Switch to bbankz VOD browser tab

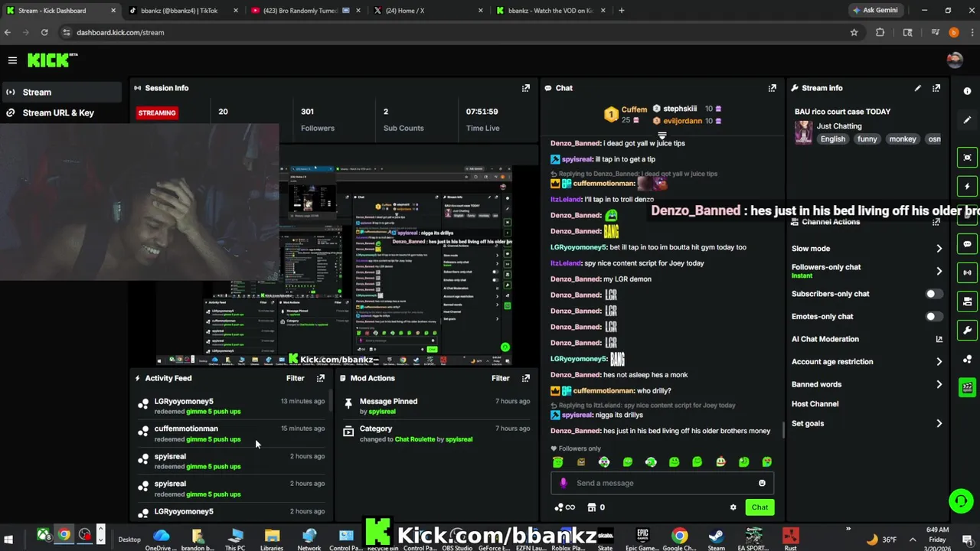[x=550, y=11]
